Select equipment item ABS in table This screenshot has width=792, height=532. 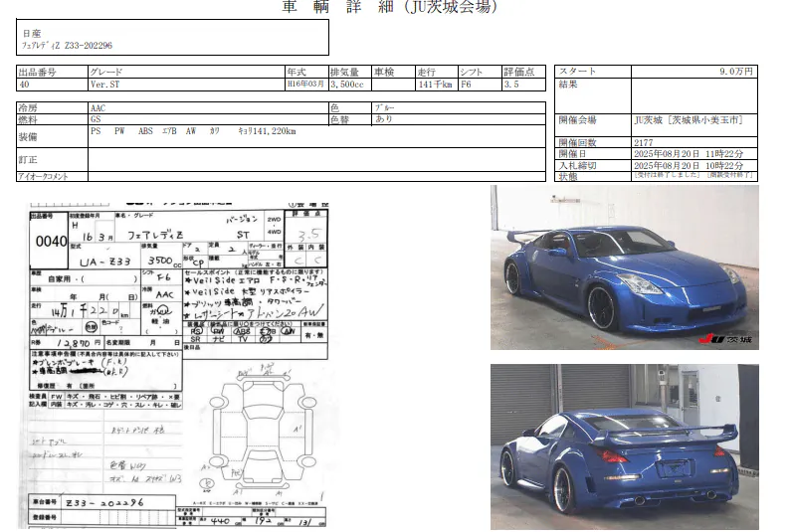click(x=145, y=131)
